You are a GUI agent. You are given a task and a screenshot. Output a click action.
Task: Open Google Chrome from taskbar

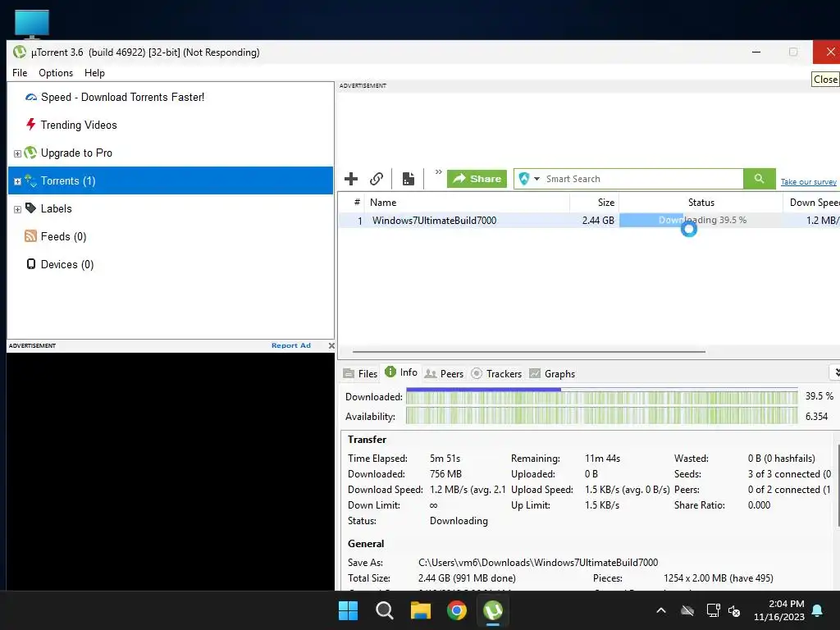tap(456, 610)
